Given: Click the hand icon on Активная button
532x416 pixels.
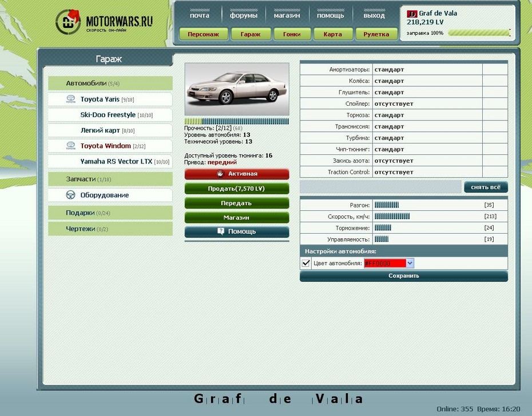Looking at the screenshot, I should (x=220, y=174).
